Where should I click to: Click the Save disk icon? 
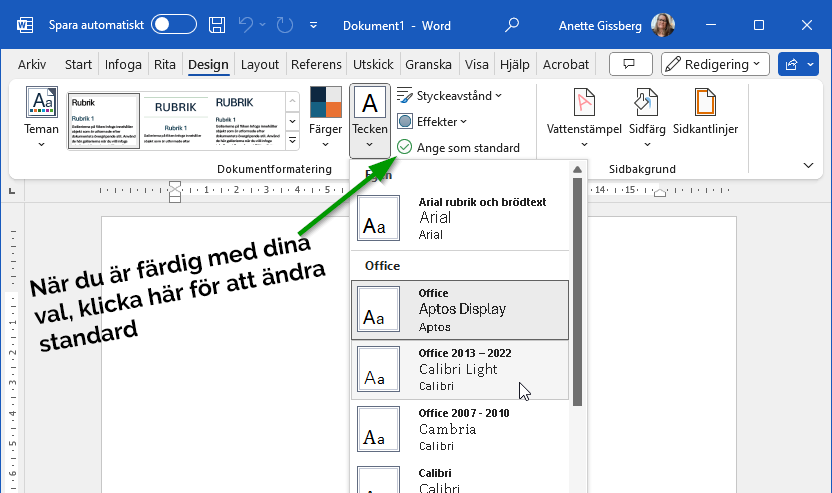[217, 24]
